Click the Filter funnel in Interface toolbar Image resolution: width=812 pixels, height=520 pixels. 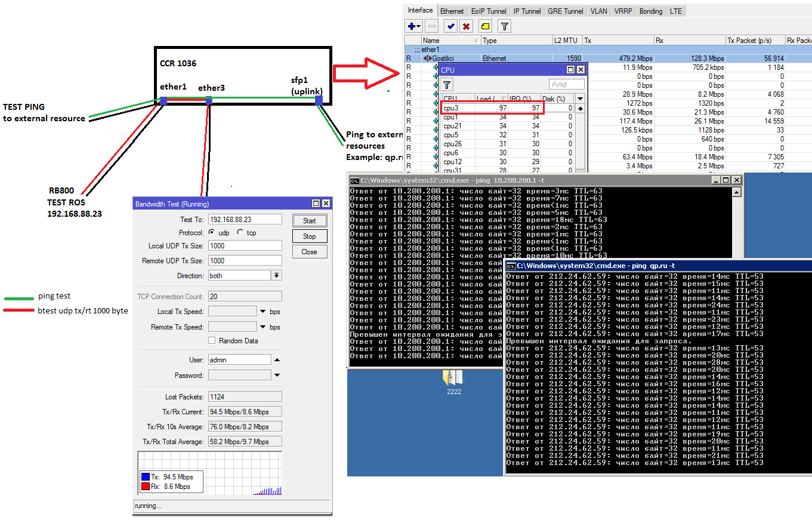[504, 26]
